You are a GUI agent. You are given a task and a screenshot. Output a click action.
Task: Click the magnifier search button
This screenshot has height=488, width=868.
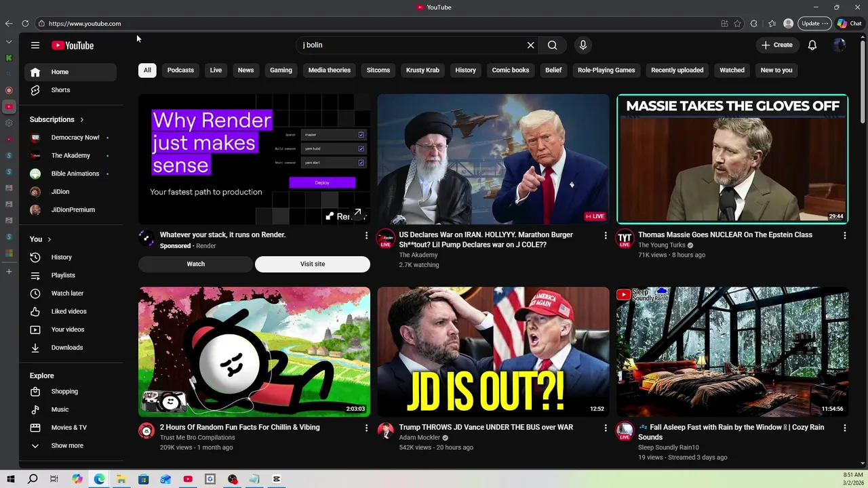pyautogui.click(x=553, y=45)
